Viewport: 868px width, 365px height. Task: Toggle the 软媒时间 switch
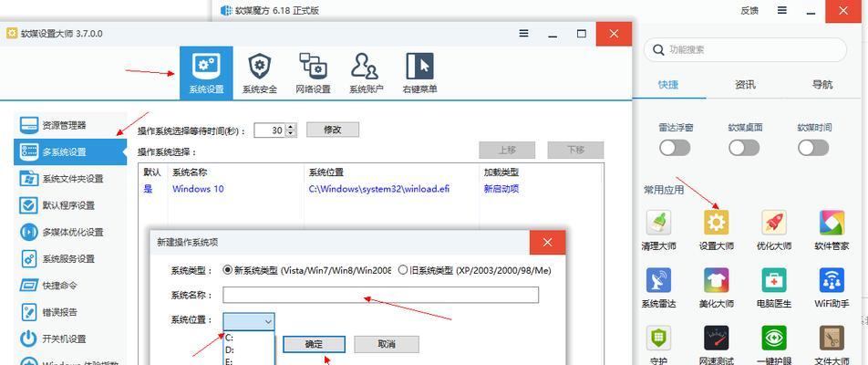coord(813,148)
